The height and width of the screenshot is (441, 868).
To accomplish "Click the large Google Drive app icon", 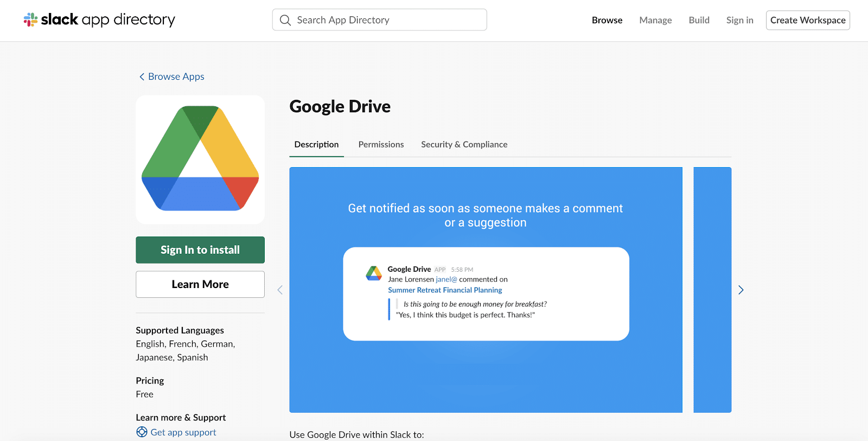I will tap(200, 159).
